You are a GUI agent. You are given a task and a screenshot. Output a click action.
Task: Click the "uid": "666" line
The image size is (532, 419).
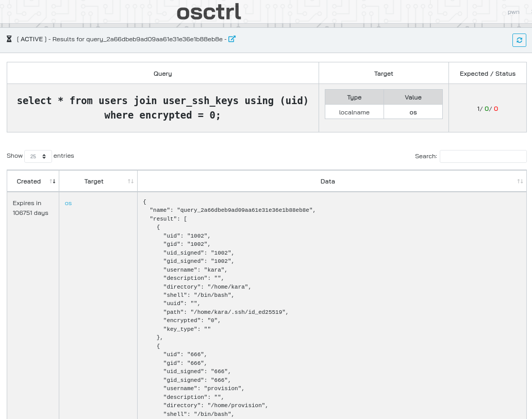[x=185, y=355]
